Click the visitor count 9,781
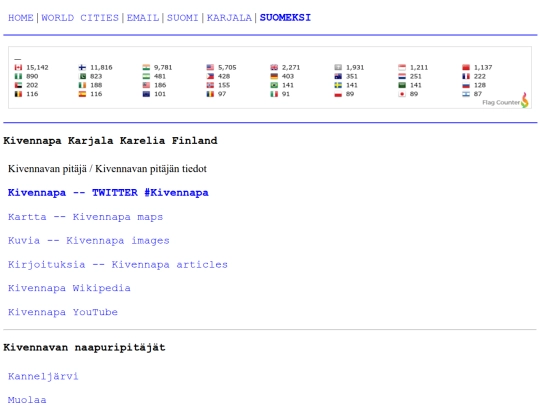The width and height of the screenshot is (540, 405). [163, 68]
